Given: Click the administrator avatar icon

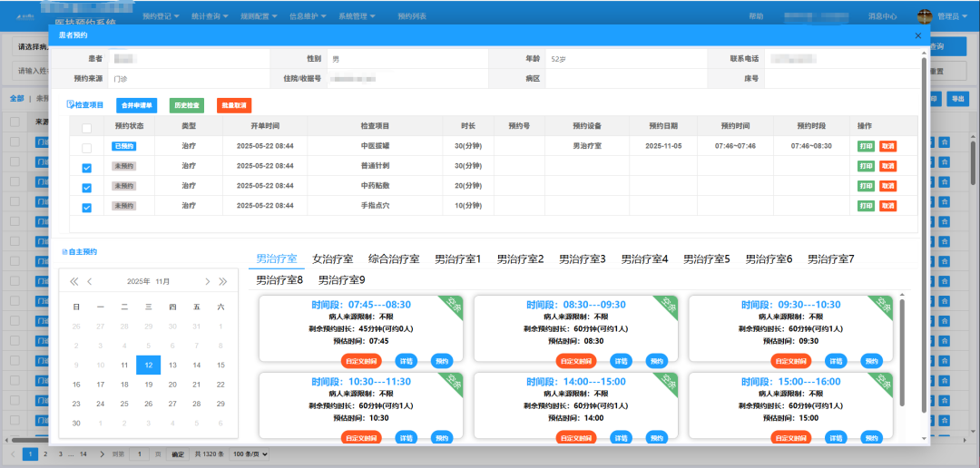Looking at the screenshot, I should (925, 16).
